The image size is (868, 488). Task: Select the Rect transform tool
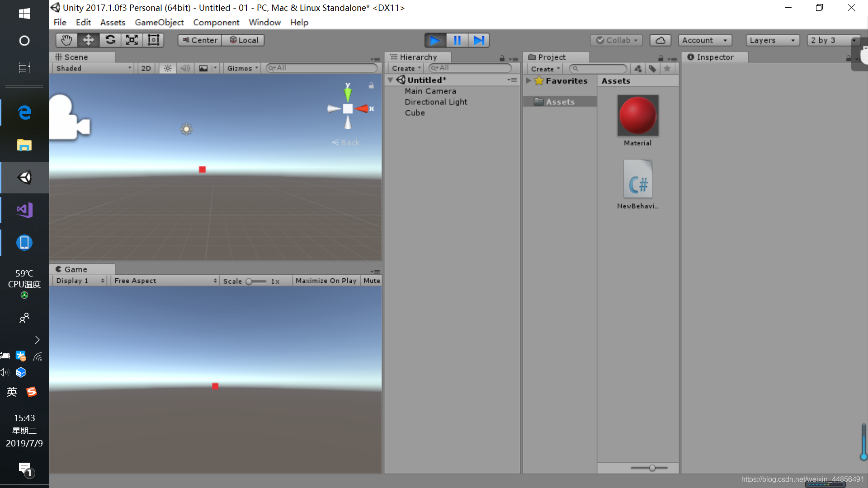(154, 40)
